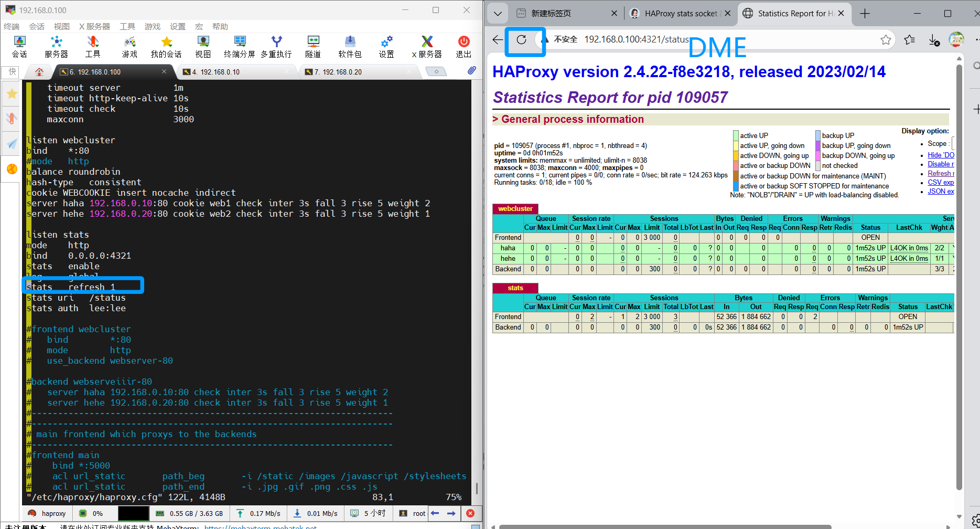
Task: Expand the browser tab search dropdown
Action: (498, 14)
